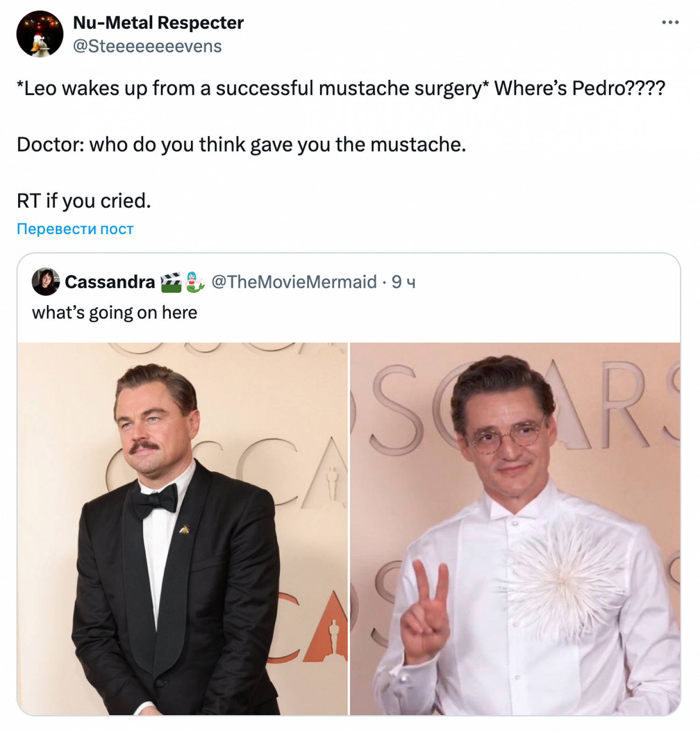Open the right photo with white shirt
This screenshot has height=731, width=700.
[x=515, y=529]
